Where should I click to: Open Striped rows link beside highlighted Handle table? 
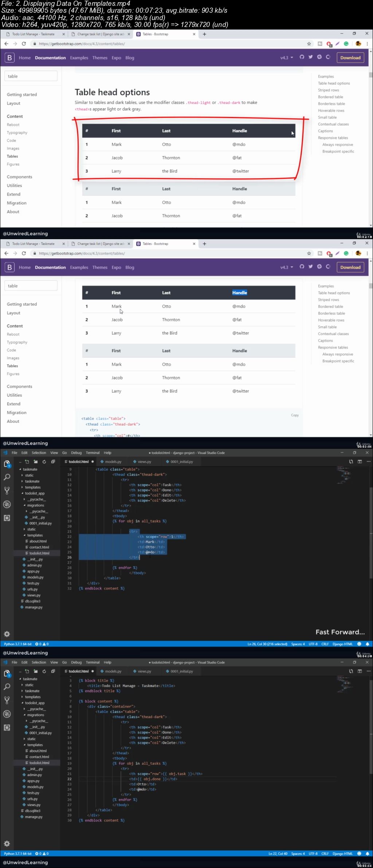point(328,300)
